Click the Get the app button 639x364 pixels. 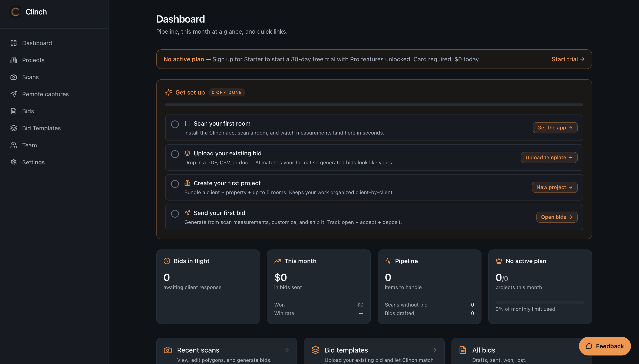[555, 128]
